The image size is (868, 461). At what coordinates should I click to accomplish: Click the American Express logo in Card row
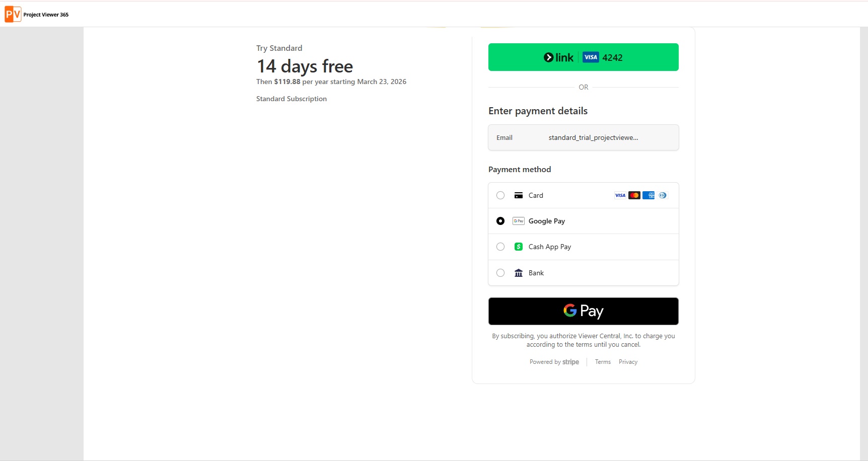pos(648,195)
